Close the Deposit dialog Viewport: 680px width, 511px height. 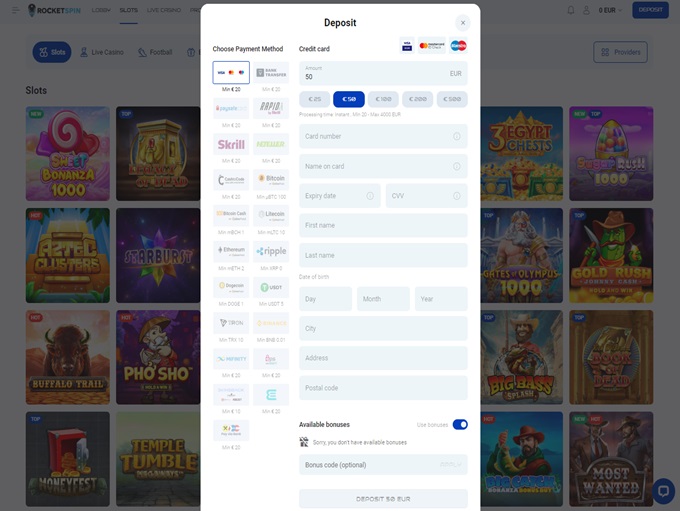click(x=462, y=22)
